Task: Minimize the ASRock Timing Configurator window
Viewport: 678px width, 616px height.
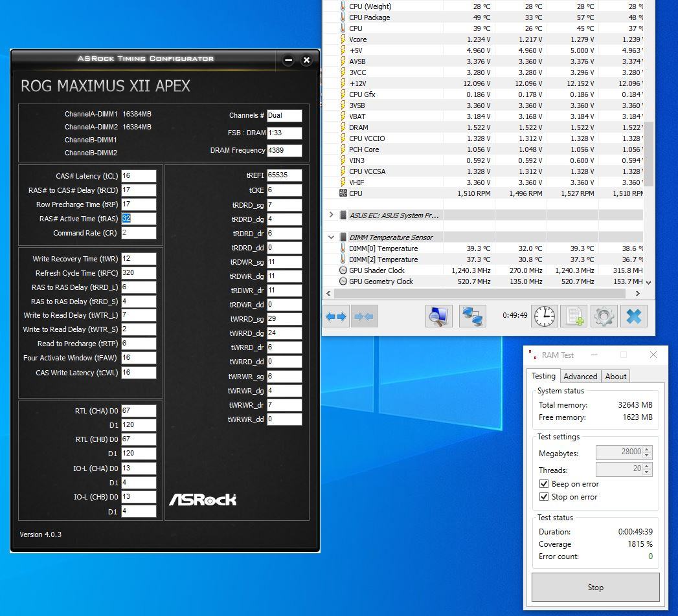Action: [x=288, y=60]
